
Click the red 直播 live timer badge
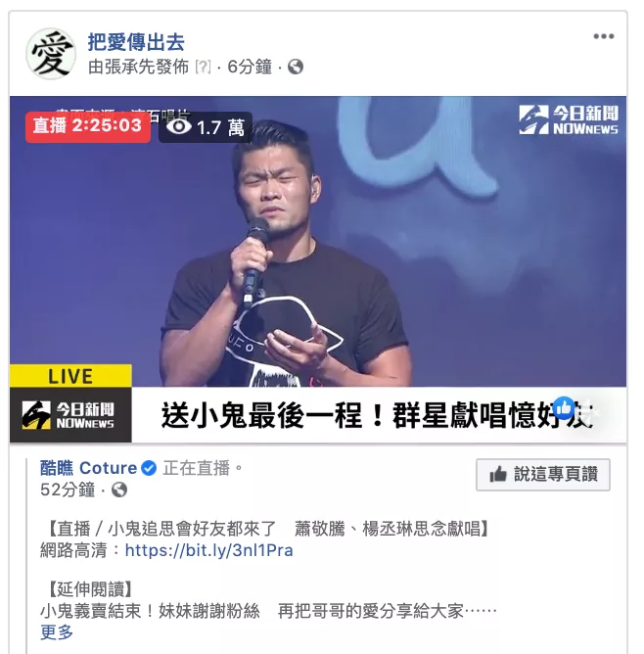pyautogui.click(x=88, y=126)
